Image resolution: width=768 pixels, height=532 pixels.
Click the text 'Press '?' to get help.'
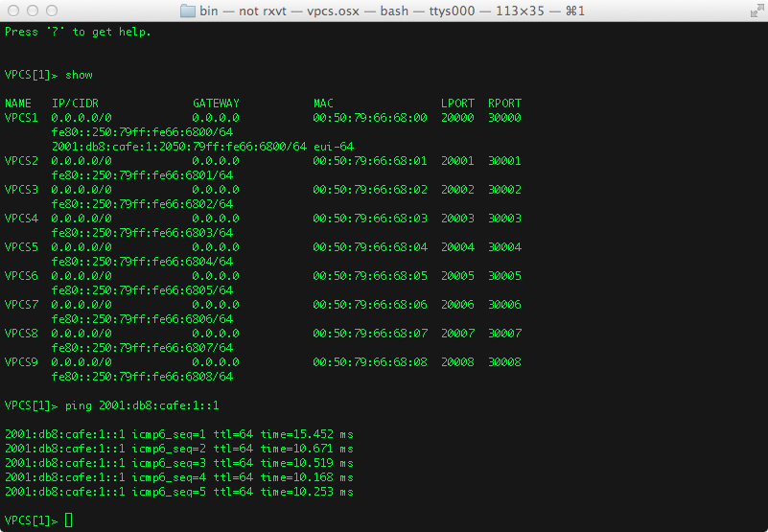(78, 32)
